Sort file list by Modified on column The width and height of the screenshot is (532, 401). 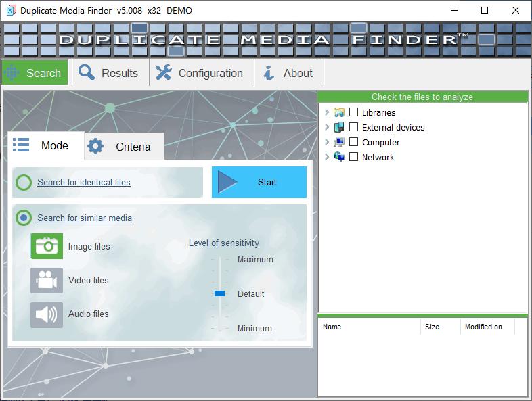[487, 327]
